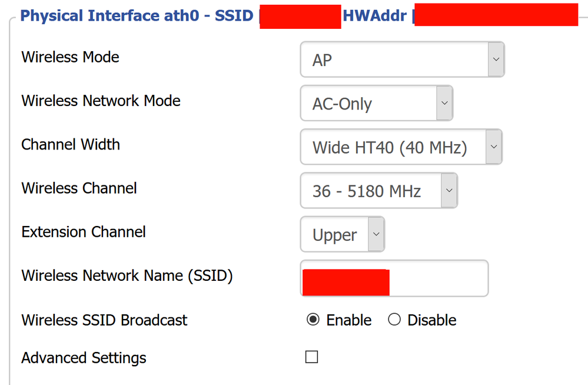Open the AC-Only network mode combo box
Viewport: 588px width, 385px height.
tap(377, 103)
